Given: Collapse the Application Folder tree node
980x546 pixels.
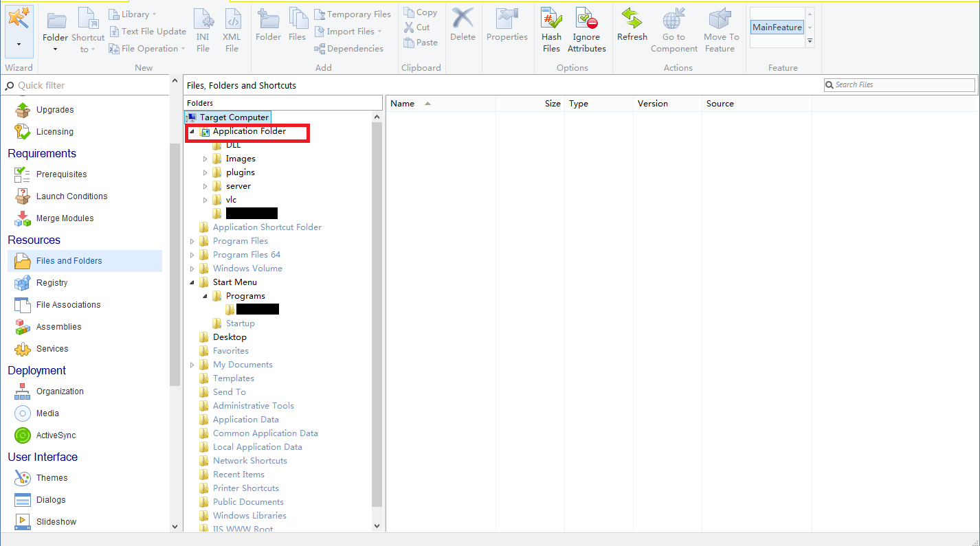Looking at the screenshot, I should click(192, 131).
